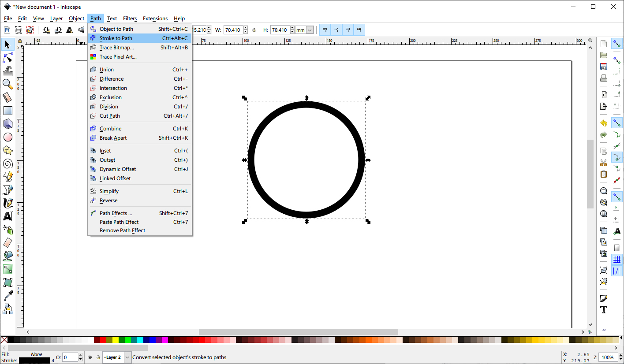The width and height of the screenshot is (624, 364).
Task: Toggle scale stroke width with object
Action: tap(325, 30)
